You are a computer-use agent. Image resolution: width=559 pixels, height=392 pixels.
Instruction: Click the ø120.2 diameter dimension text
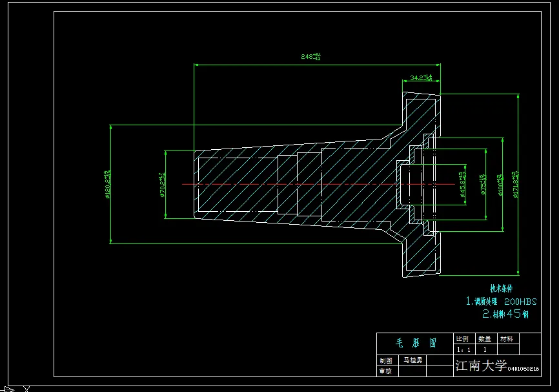(x=107, y=185)
